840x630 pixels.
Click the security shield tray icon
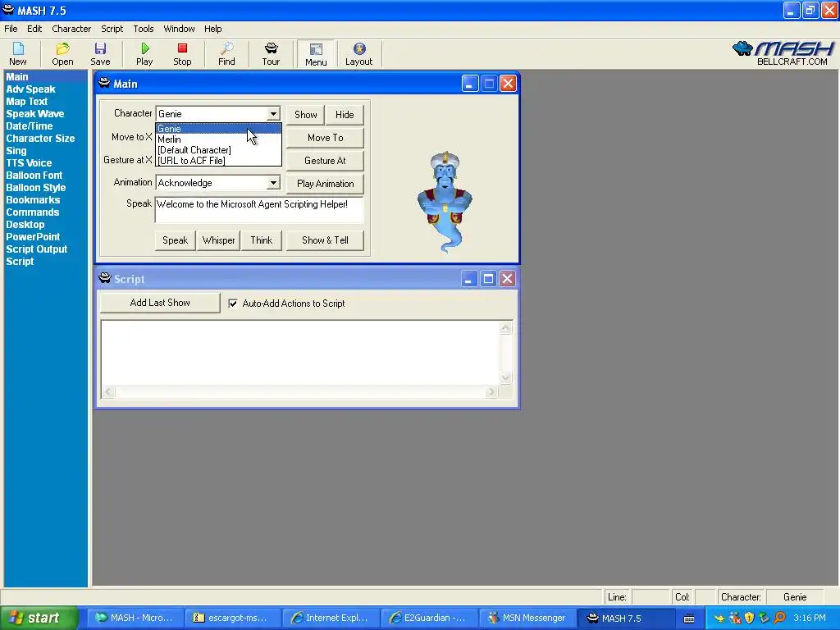[x=750, y=618]
